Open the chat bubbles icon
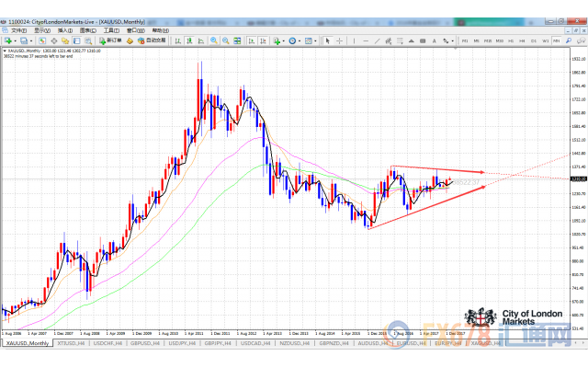The image size is (588, 368). coord(582,40)
